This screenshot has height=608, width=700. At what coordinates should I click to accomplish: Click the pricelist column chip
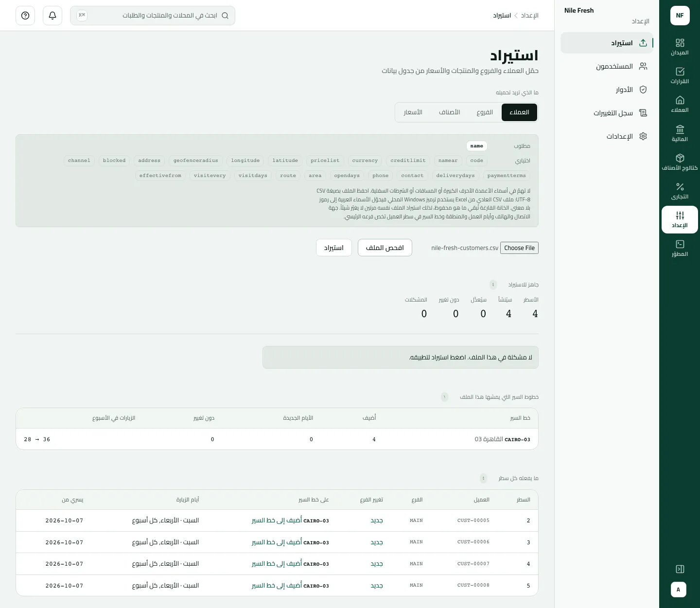[x=325, y=161]
